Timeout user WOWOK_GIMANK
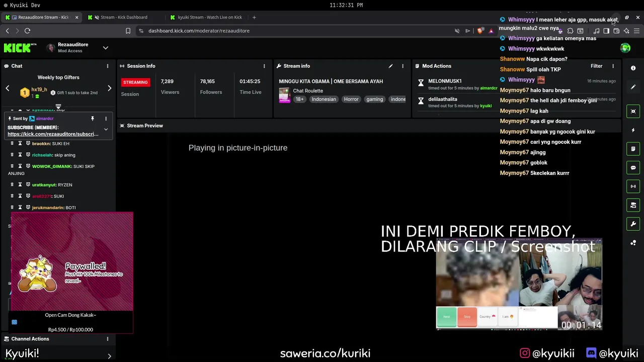The width and height of the screenshot is (644, 362). click(20, 166)
